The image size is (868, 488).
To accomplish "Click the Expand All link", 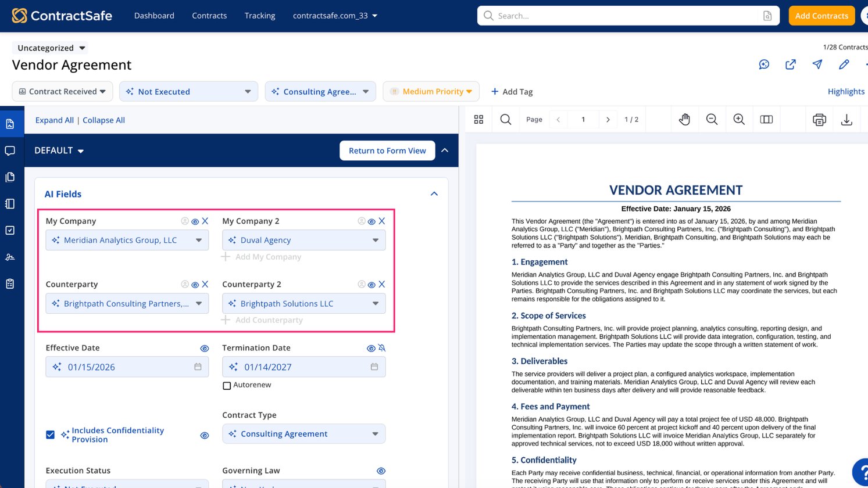I will [x=55, y=120].
